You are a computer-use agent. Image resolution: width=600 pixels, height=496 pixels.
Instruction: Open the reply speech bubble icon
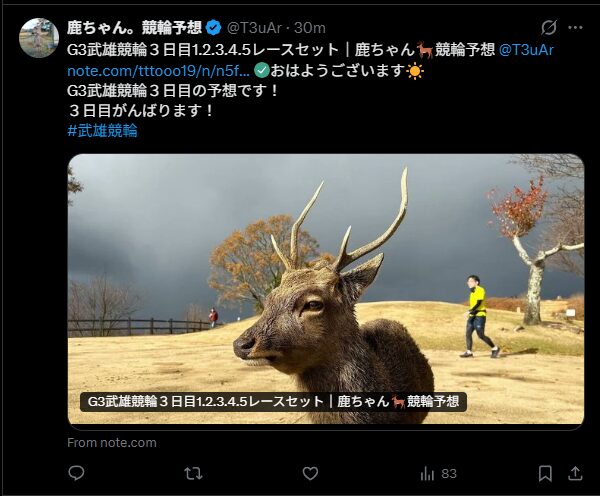tap(76, 473)
